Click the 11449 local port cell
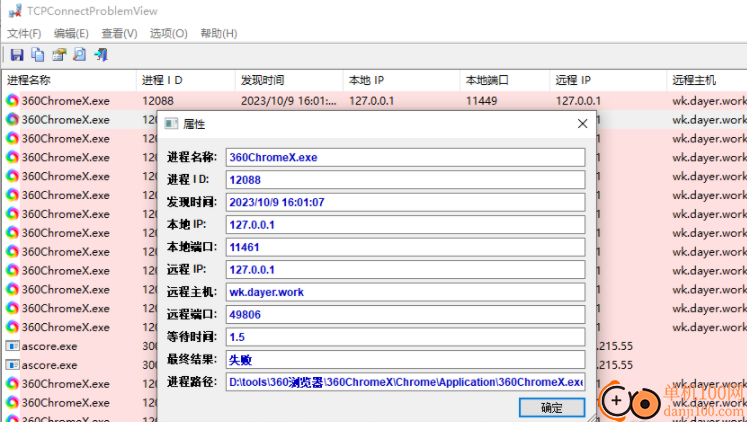Viewport: 747px width, 422px height. 481,101
